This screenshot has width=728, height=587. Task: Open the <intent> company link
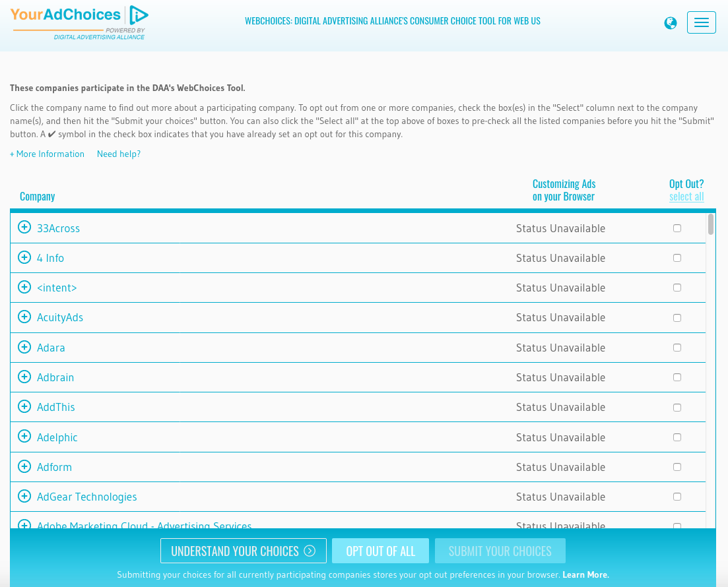tap(57, 288)
